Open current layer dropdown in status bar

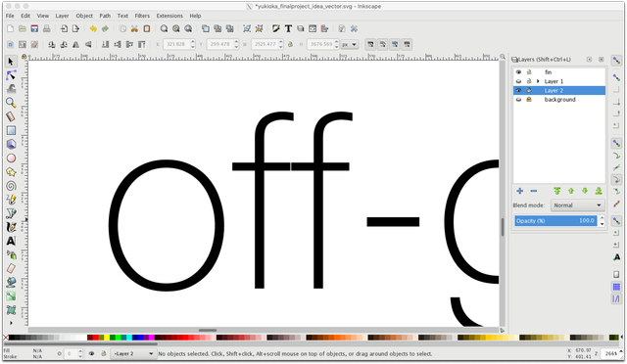click(x=133, y=353)
